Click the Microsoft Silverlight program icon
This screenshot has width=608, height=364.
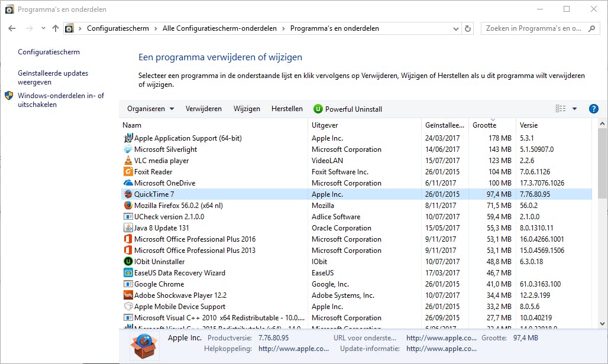click(128, 149)
